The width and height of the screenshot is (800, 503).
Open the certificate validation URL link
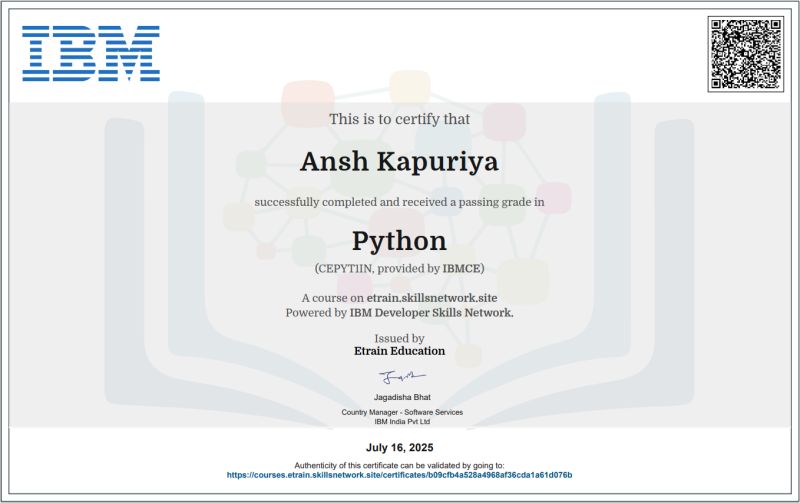pos(399,475)
